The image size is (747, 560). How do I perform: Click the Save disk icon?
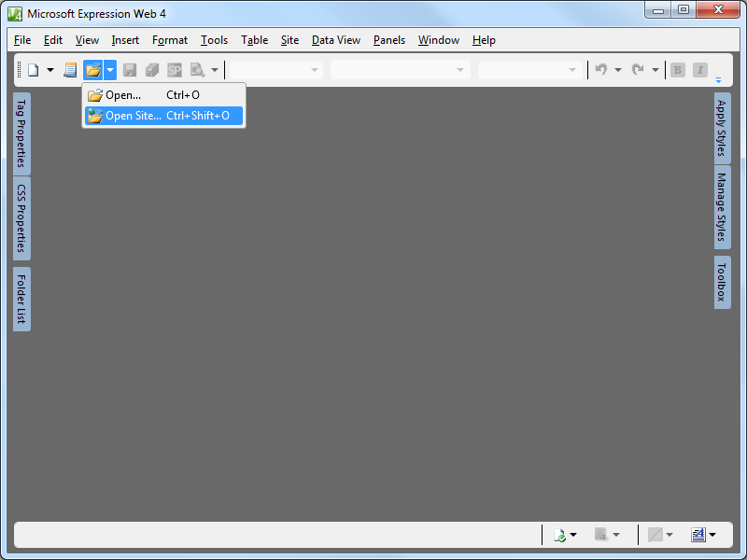(x=130, y=70)
